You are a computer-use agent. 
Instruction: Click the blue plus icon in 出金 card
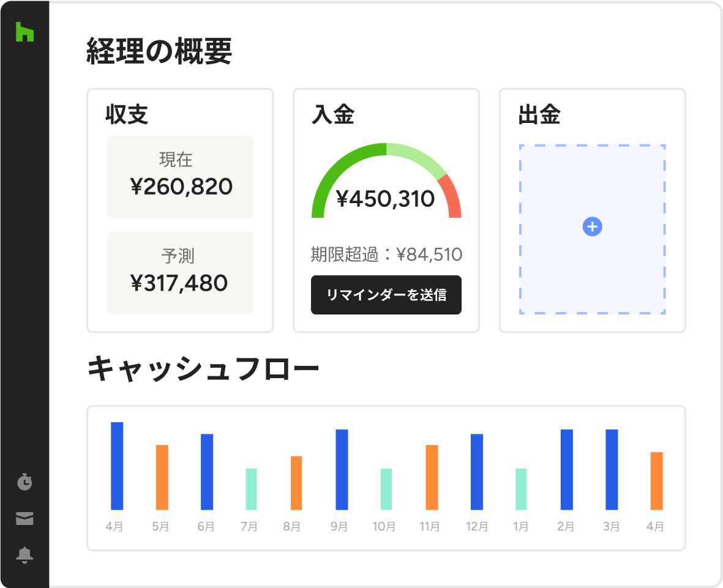click(592, 227)
